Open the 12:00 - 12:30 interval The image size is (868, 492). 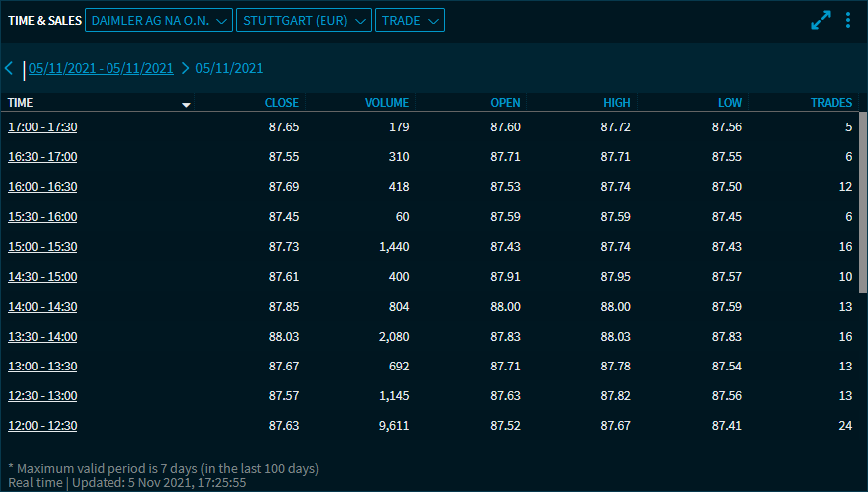click(43, 426)
